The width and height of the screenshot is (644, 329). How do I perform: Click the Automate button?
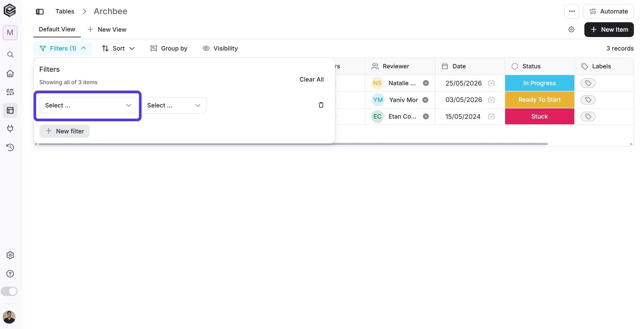coord(608,11)
